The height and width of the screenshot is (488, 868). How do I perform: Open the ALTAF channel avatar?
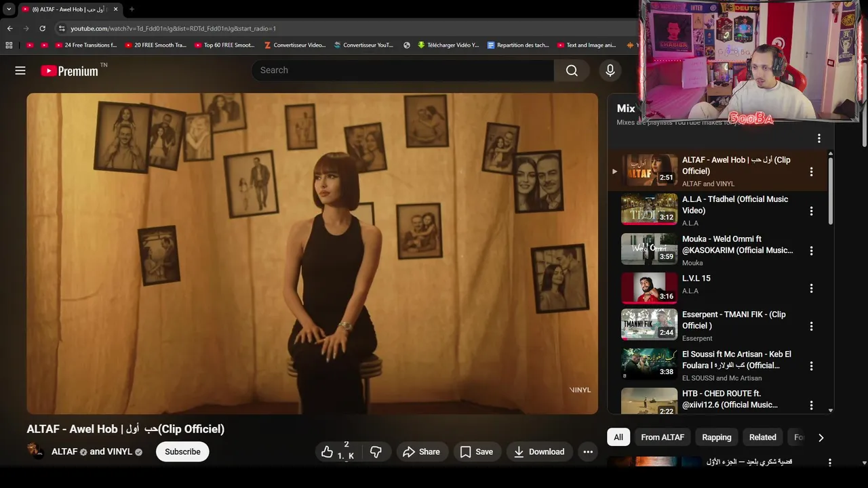36,451
